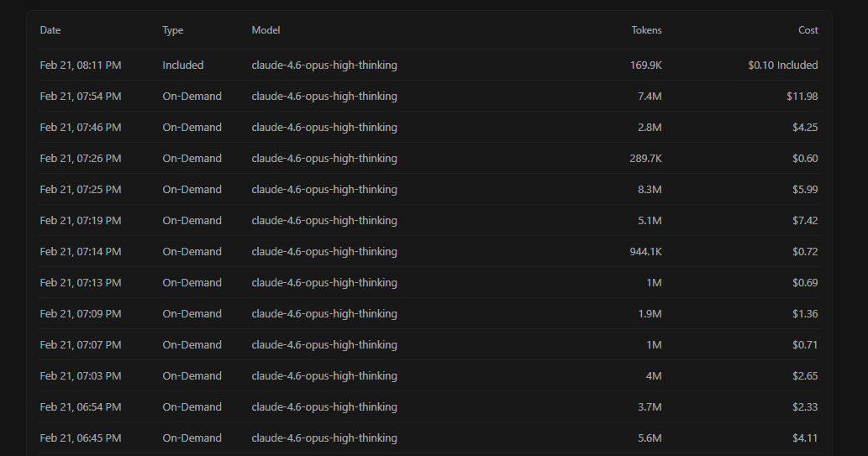
Task: Select the 169.9K tokens value
Action: 646,66
